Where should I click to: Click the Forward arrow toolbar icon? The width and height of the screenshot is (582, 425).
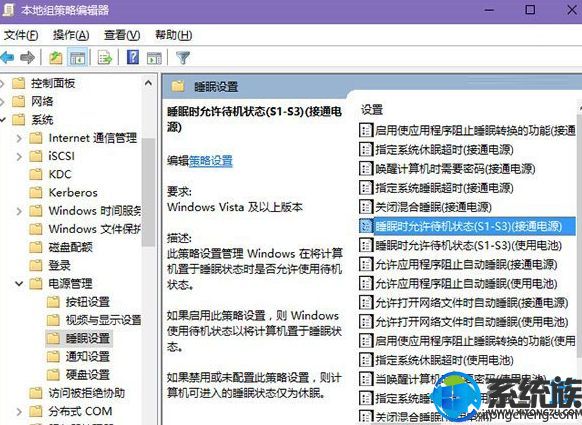point(27,58)
